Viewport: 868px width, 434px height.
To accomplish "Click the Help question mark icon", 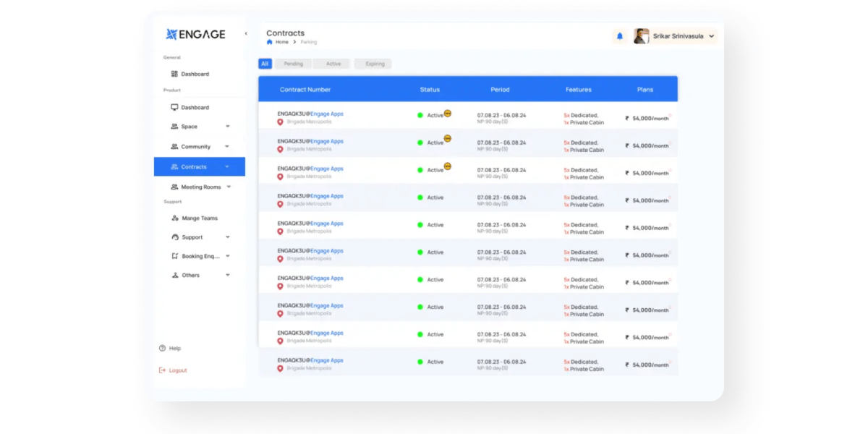I will pos(163,348).
